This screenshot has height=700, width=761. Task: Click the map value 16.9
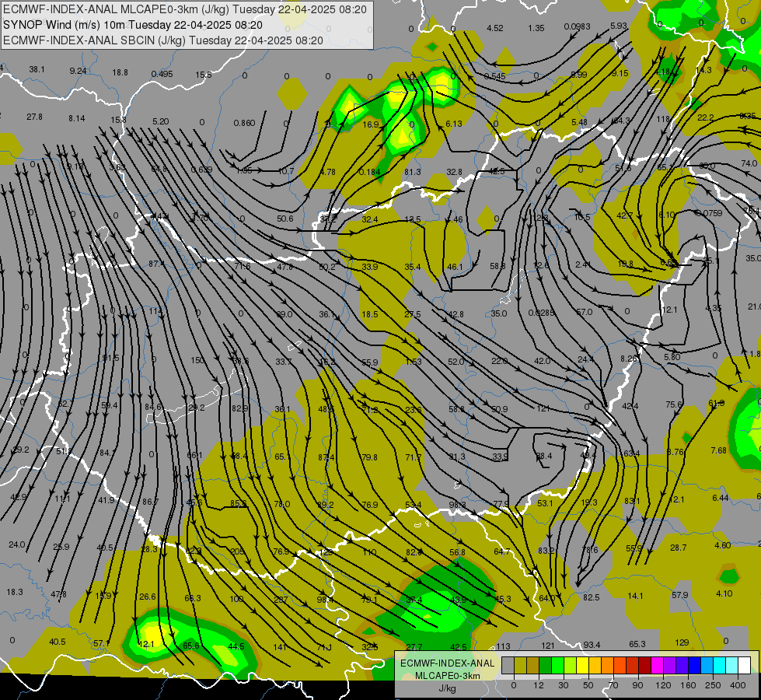pyautogui.click(x=371, y=124)
